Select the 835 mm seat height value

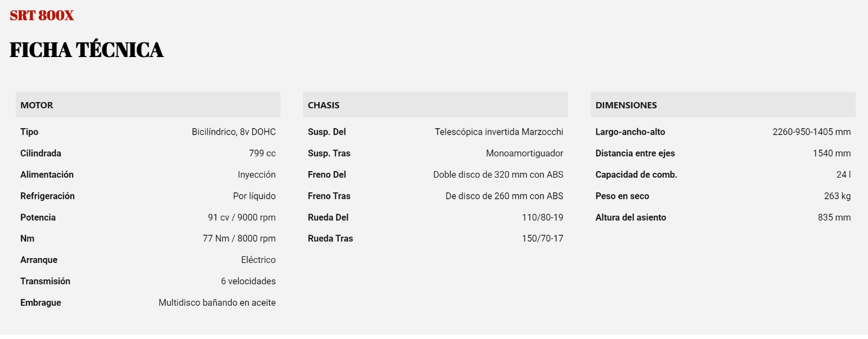834,217
